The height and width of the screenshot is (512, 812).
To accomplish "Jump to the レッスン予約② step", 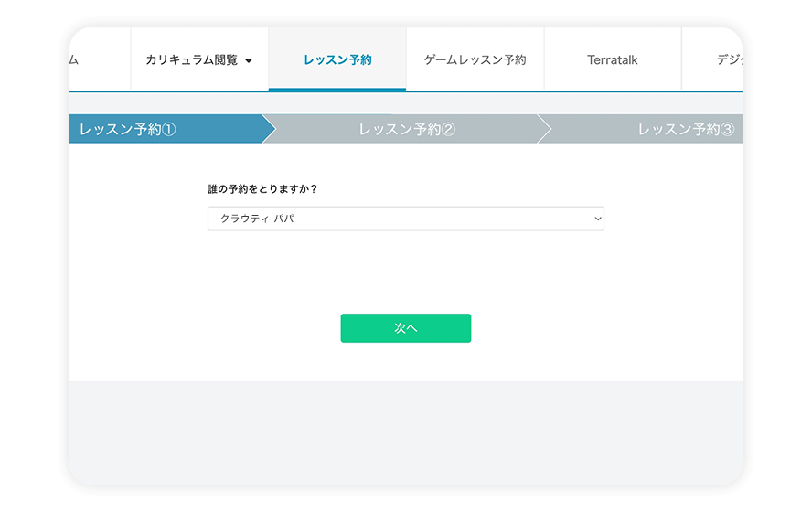I will [x=407, y=130].
